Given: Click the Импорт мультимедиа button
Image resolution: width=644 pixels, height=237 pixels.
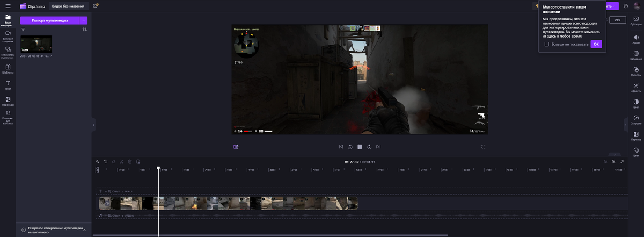Looking at the screenshot, I should point(49,20).
